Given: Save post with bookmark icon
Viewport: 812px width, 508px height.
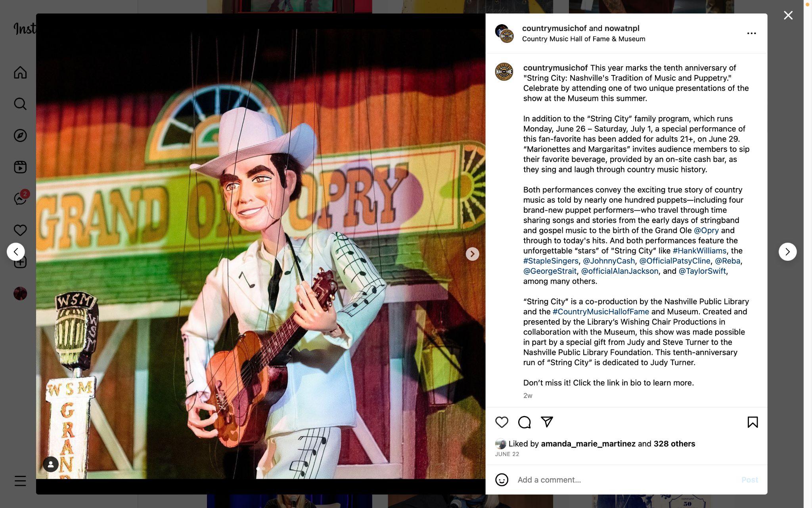Looking at the screenshot, I should pos(753,422).
